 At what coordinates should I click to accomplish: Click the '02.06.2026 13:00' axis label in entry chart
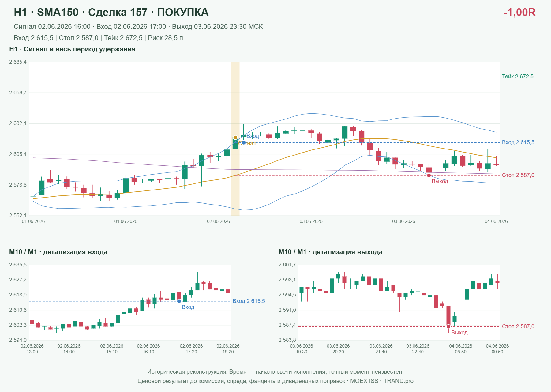click(x=32, y=349)
